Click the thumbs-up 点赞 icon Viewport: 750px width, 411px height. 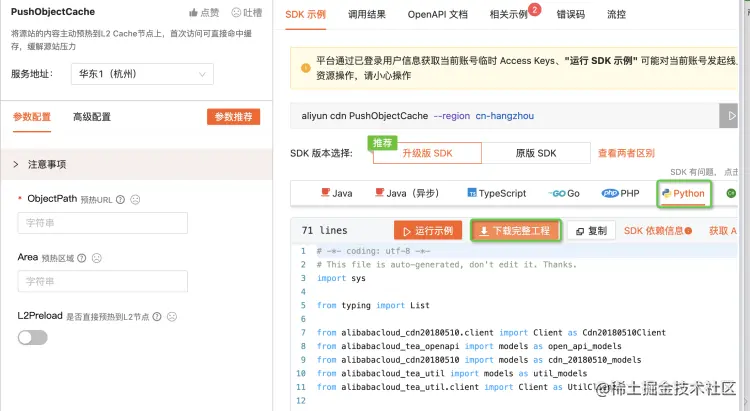tap(193, 12)
